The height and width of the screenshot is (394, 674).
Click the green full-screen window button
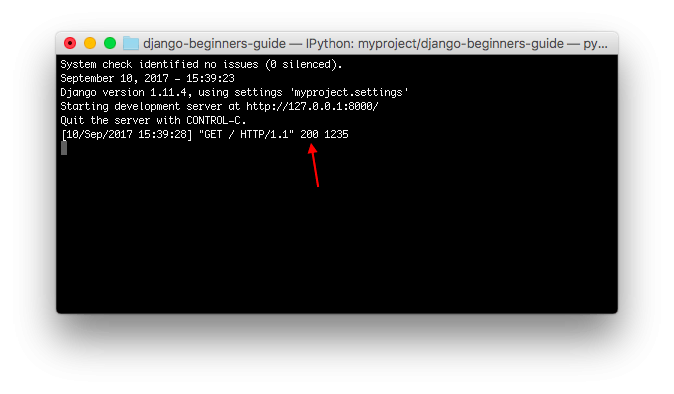pyautogui.click(x=110, y=43)
